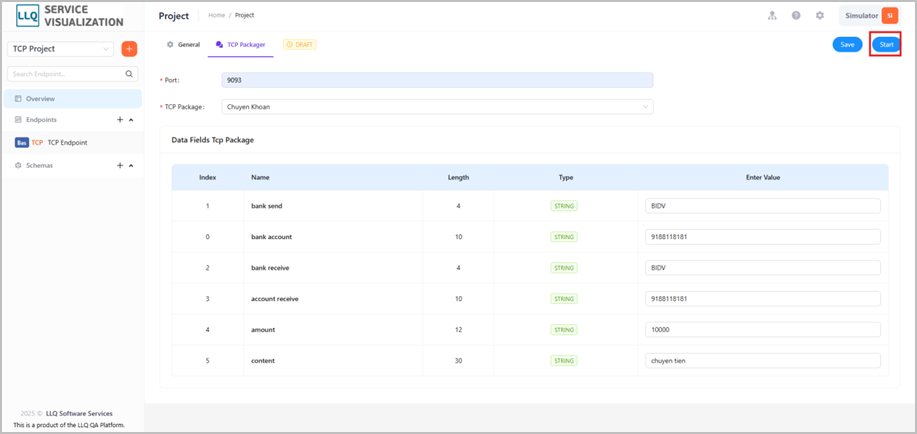917x434 pixels.
Task: Edit the account receive value field
Action: click(x=763, y=299)
